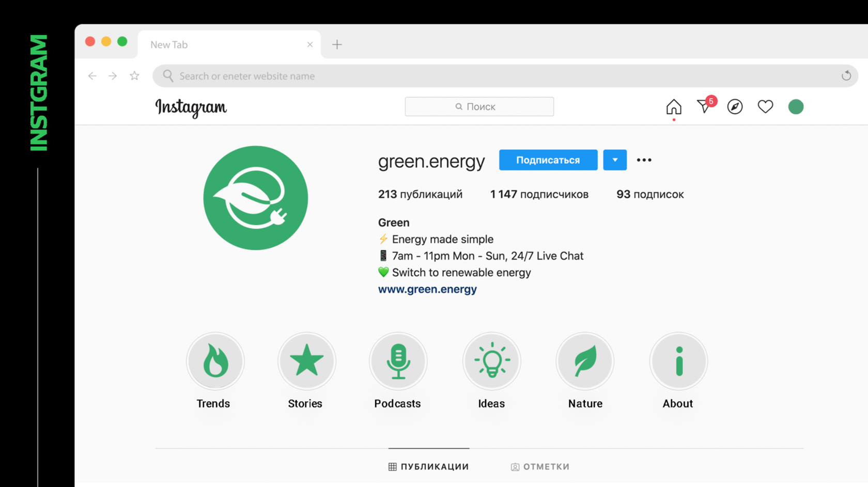Open the Explore compass icon
Viewport: 868px width, 487px height.
(735, 107)
